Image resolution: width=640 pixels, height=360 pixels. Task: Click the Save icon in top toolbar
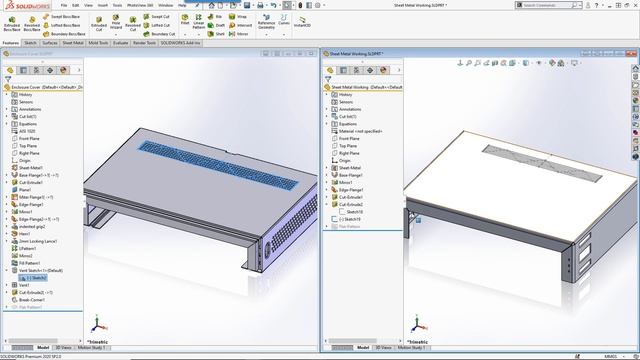[247, 5]
